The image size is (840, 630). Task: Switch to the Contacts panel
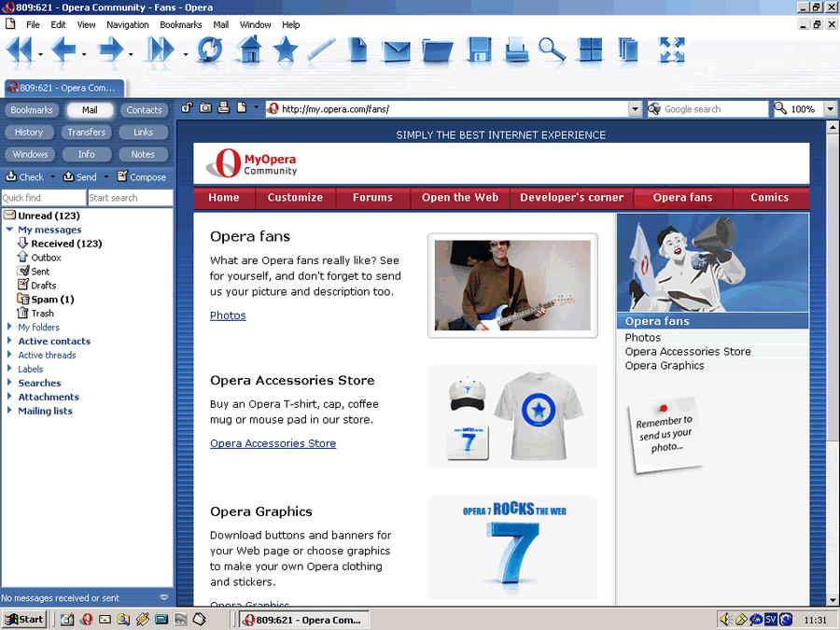point(144,109)
